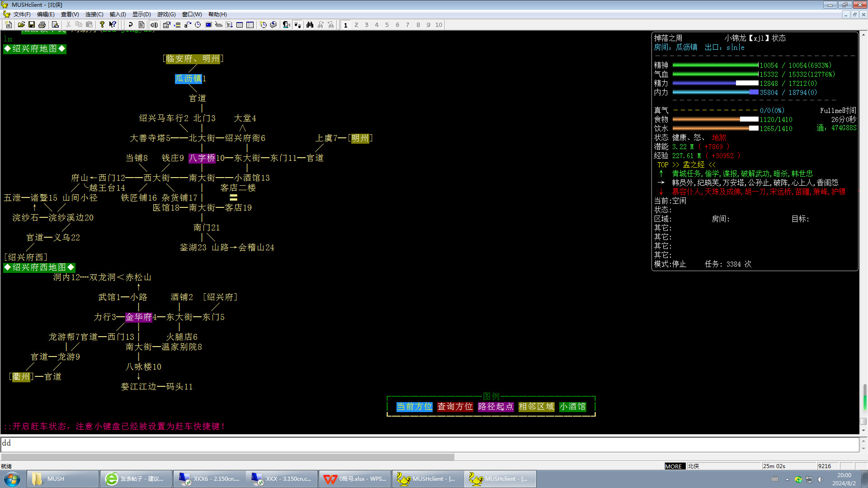
Task: Click the 绍兴府地图 green header
Action: 35,49
